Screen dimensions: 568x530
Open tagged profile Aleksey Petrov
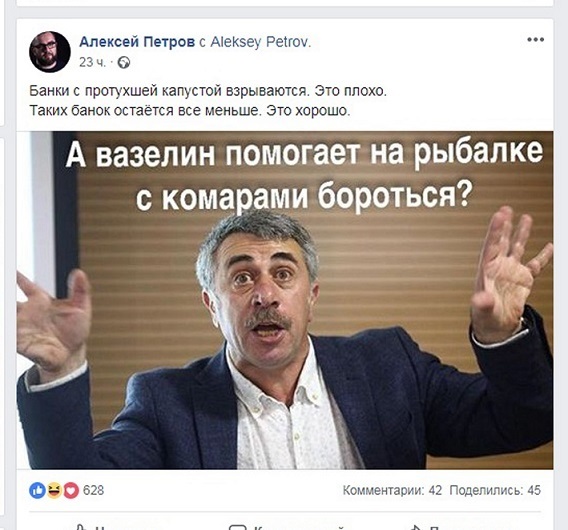pos(260,42)
